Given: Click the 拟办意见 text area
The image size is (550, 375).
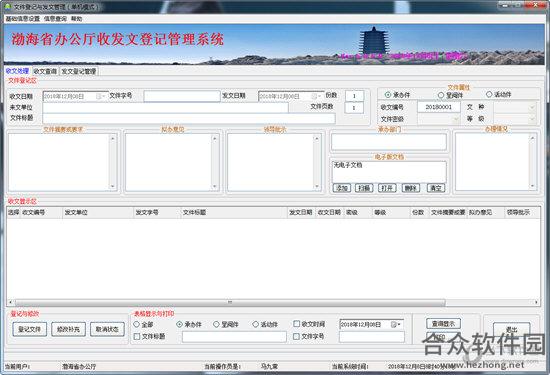Looking at the screenshot, I should (168, 162).
